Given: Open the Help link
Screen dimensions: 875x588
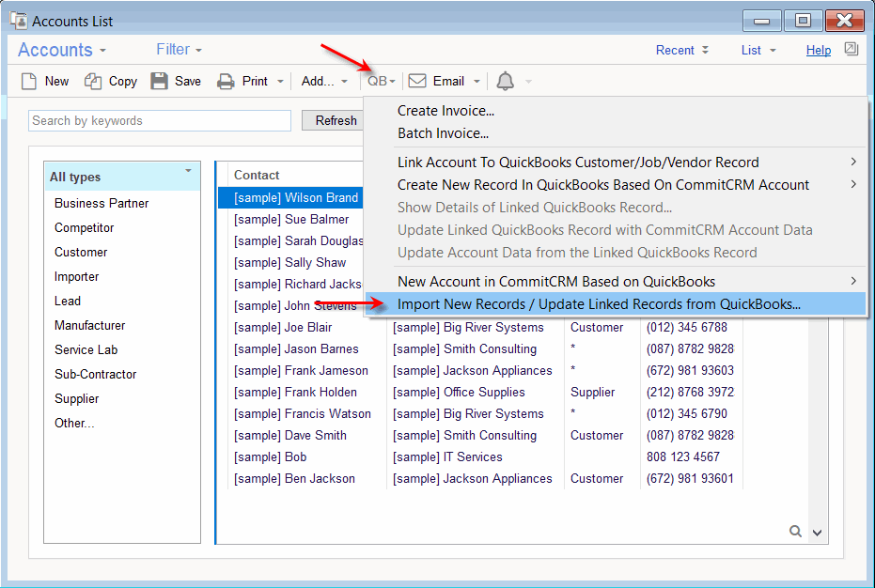Looking at the screenshot, I should pos(818,51).
